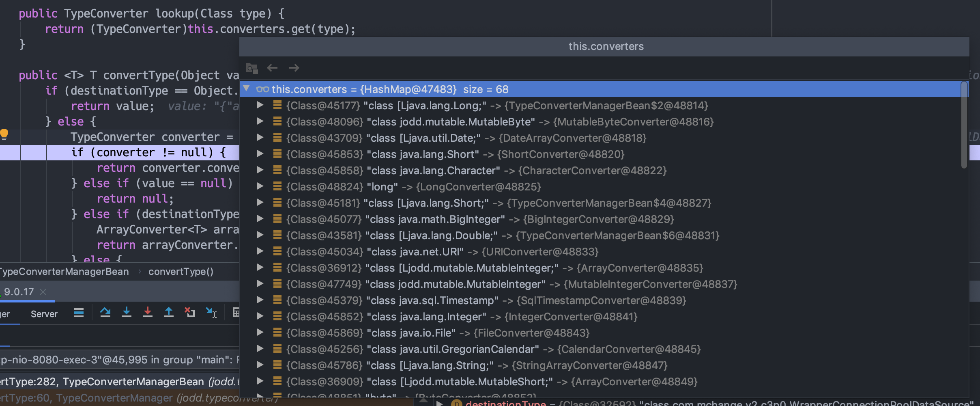The image size is (980, 406).
Task: Expand the "long" LongConverter entry
Action: (260, 186)
